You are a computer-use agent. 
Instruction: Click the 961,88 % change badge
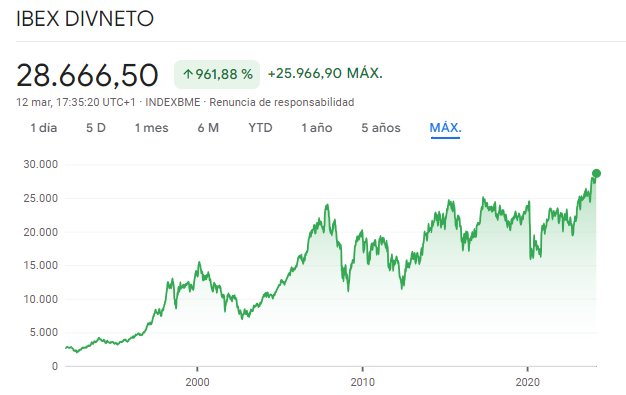point(217,74)
